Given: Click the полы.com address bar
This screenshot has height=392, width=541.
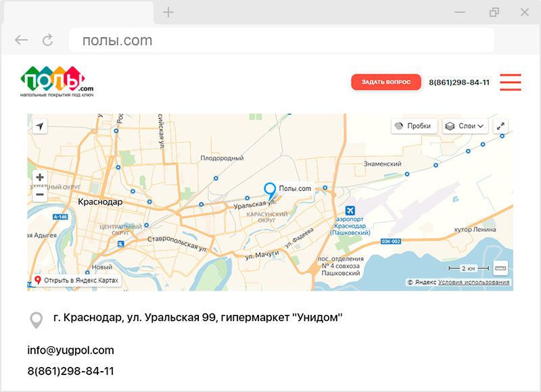Looking at the screenshot, I should (281, 41).
